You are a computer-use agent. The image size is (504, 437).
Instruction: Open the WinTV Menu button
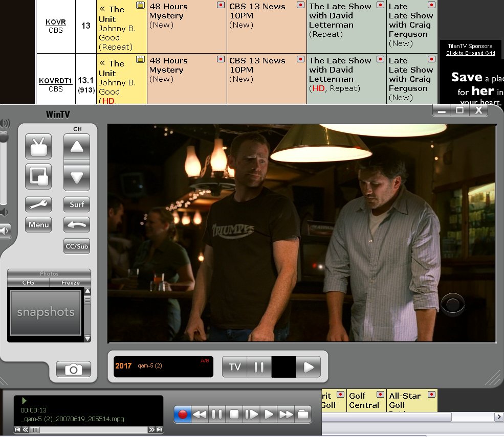38,225
